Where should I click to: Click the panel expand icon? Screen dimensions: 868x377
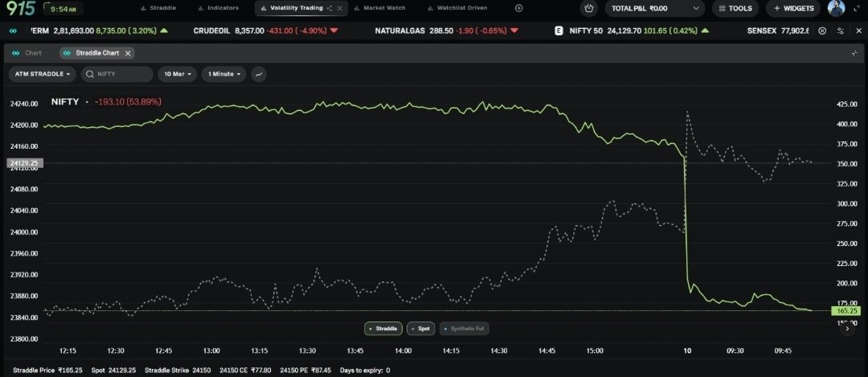[x=854, y=53]
